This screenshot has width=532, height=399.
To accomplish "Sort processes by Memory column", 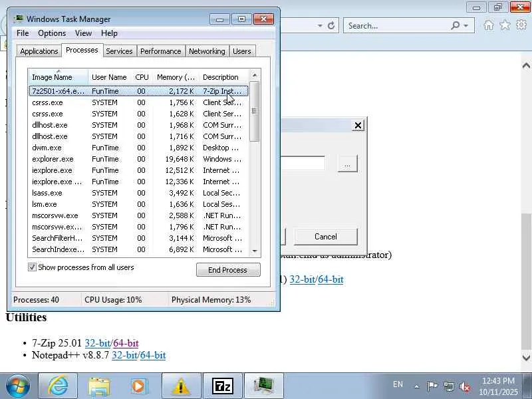I will [x=176, y=77].
